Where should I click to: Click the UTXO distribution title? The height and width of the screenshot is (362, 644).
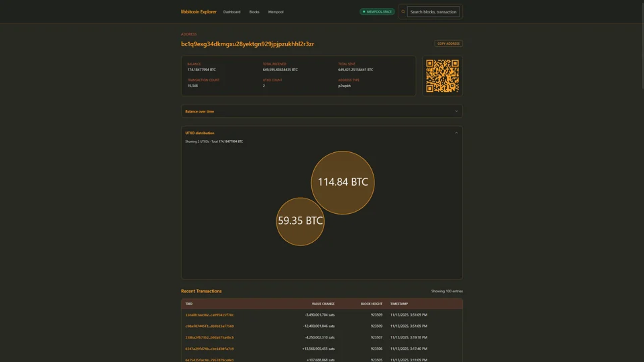pyautogui.click(x=200, y=133)
